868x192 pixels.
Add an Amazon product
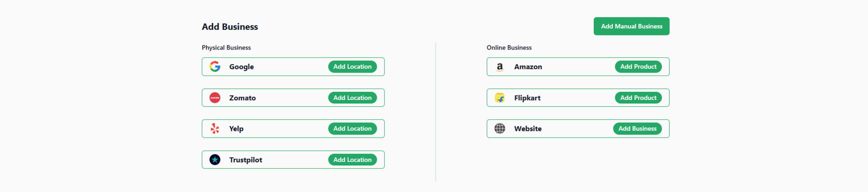tap(638, 66)
